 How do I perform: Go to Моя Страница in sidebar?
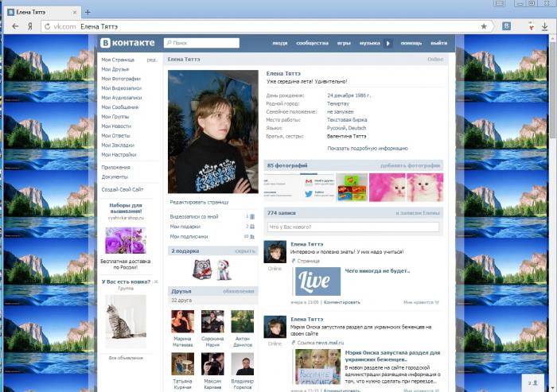tap(118, 60)
